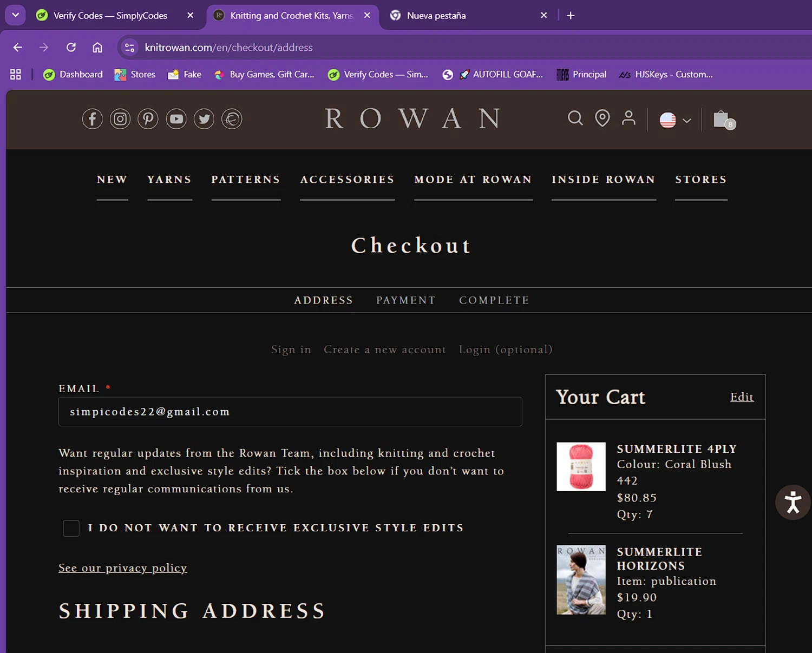Select the ADDRESS checkout step
Screen dimensions: 812x653
(x=324, y=300)
